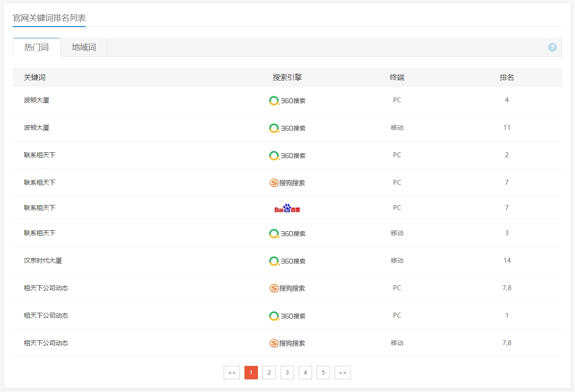The width and height of the screenshot is (575, 392).
Task: Go to page 2 of results
Action: coord(269,373)
